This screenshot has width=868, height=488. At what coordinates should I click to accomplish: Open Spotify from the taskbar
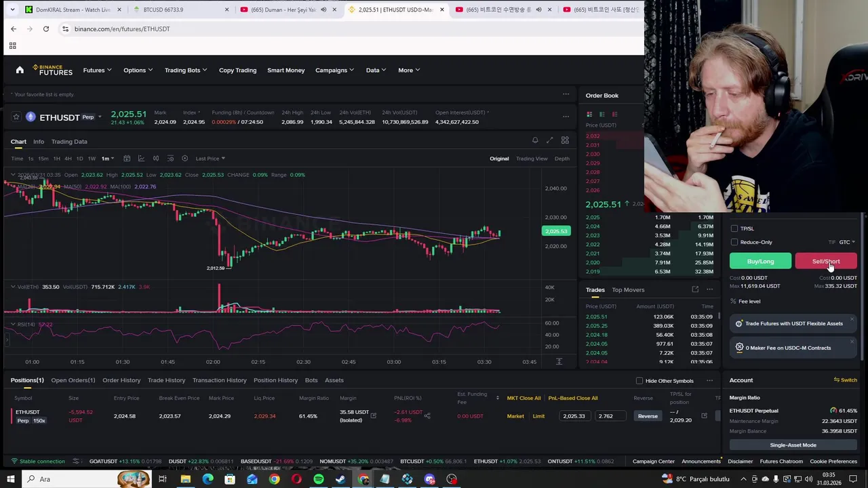(x=319, y=479)
